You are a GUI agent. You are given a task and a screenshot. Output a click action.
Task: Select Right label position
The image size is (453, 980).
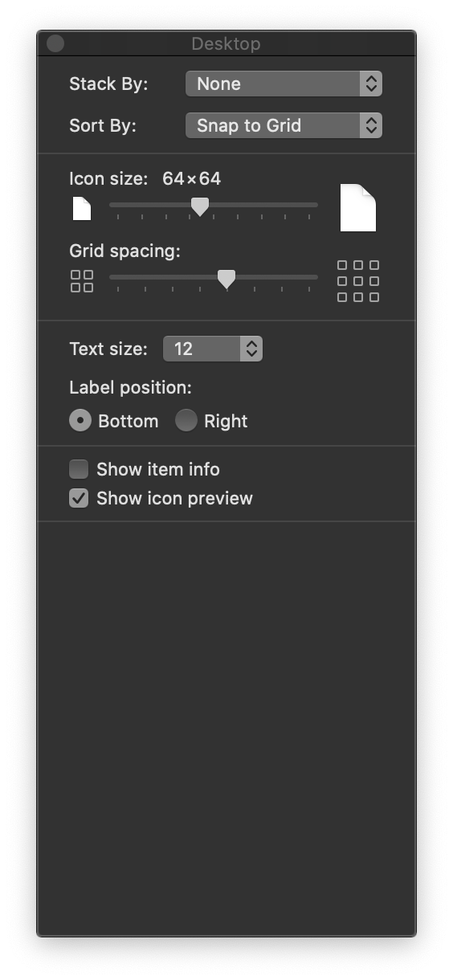click(x=186, y=421)
